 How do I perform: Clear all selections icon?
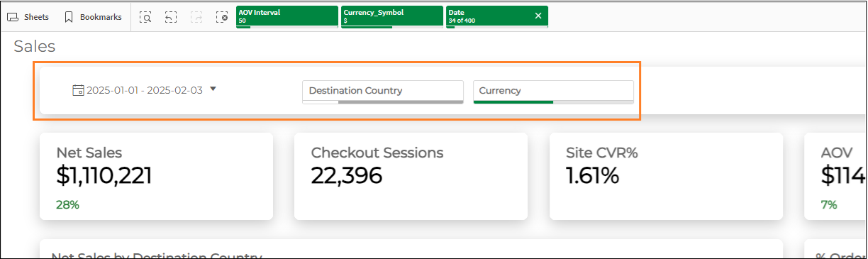tap(222, 16)
